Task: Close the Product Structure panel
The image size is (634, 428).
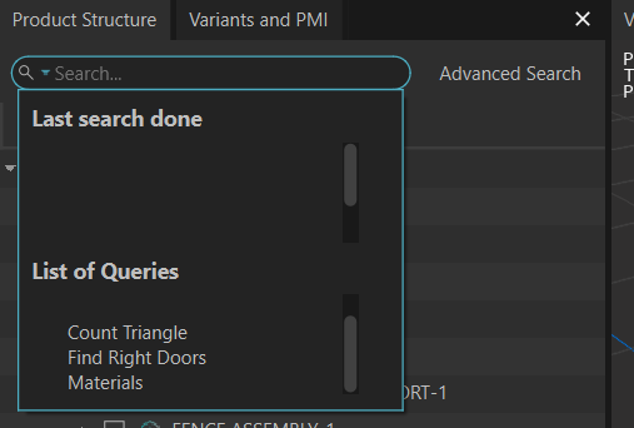Action: [x=583, y=20]
